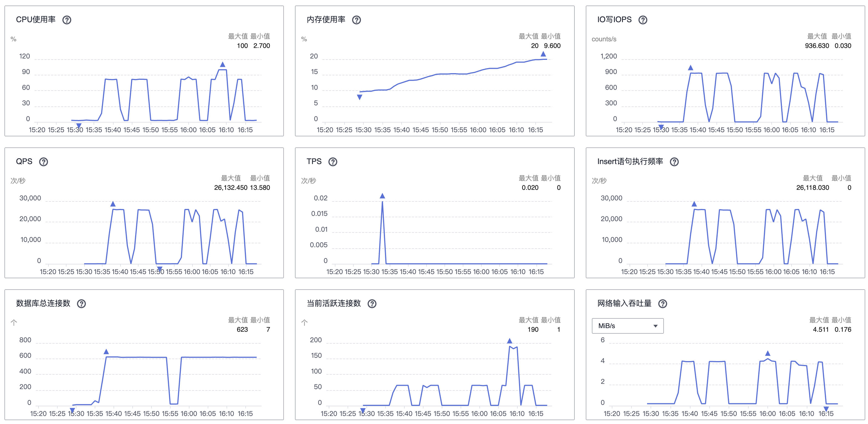Click max marker on 当前活跃连接数 chart
The image size is (868, 424).
point(510,341)
